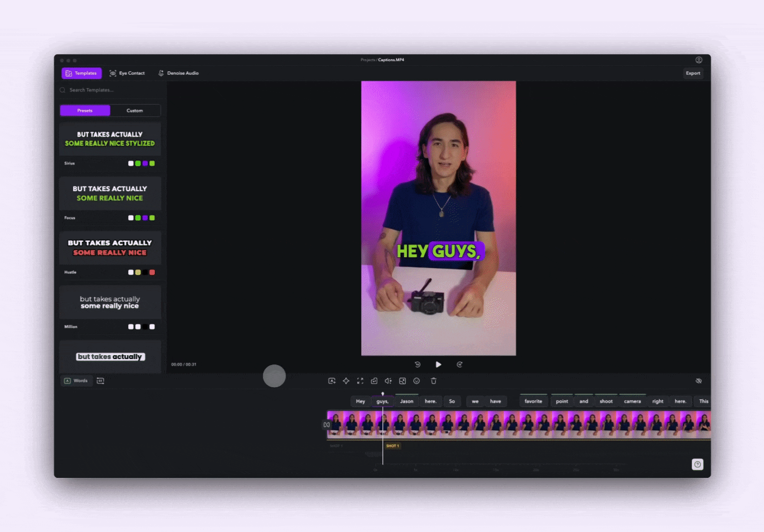
Task: Click the video filmstrip in the timeline
Action: [x=519, y=425]
